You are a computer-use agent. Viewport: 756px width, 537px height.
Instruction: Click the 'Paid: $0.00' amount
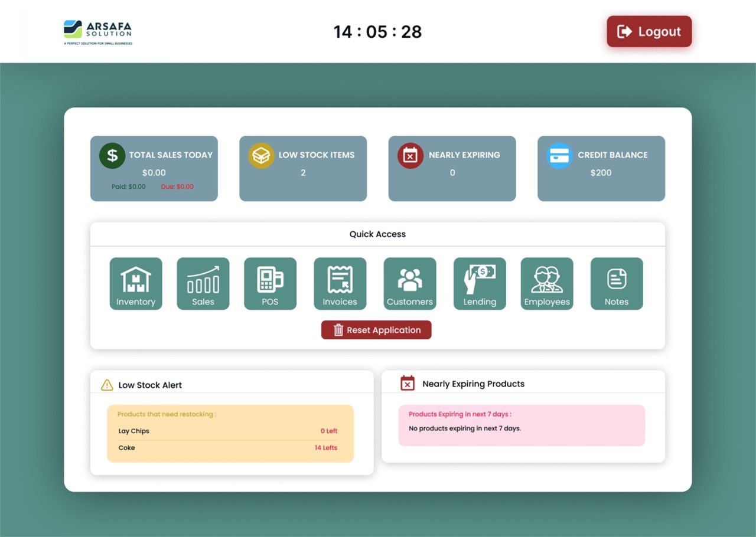[128, 186]
